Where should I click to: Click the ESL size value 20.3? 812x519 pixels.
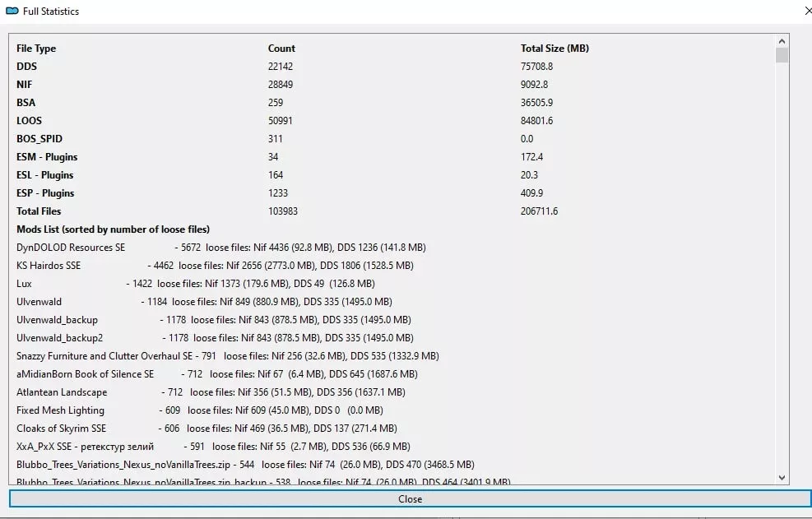click(x=529, y=175)
